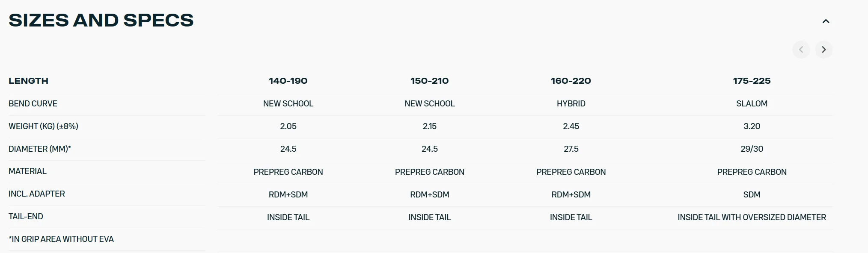Click Inside Tail With Oversized Diameter cell
868x253 pixels.
point(752,217)
